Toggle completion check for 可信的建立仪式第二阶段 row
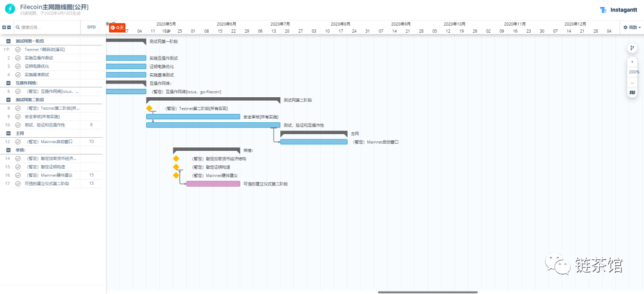Image resolution: width=644 pixels, height=294 pixels. tap(18, 184)
